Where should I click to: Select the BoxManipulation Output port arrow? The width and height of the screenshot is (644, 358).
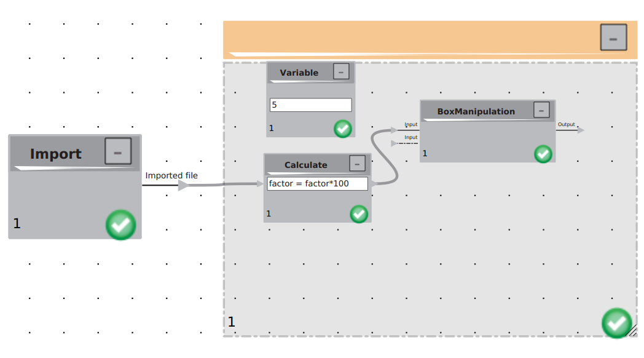[580, 130]
